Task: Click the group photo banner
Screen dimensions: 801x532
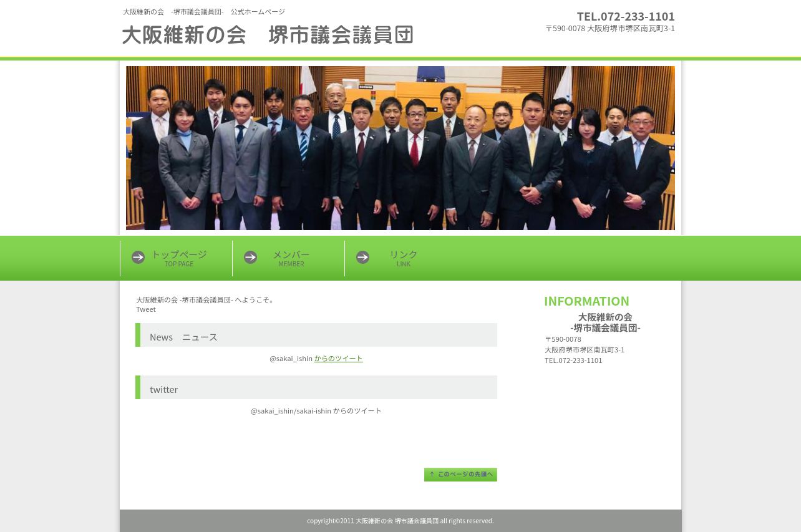Action: pos(400,148)
